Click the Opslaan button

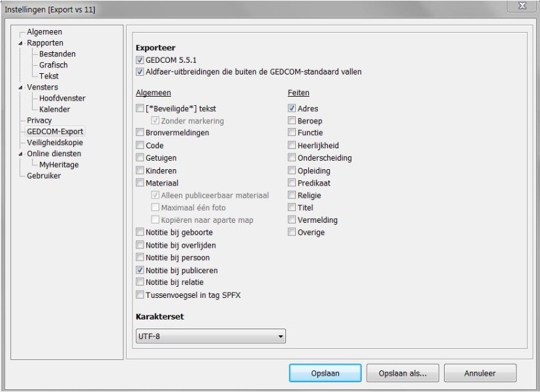pyautogui.click(x=325, y=374)
